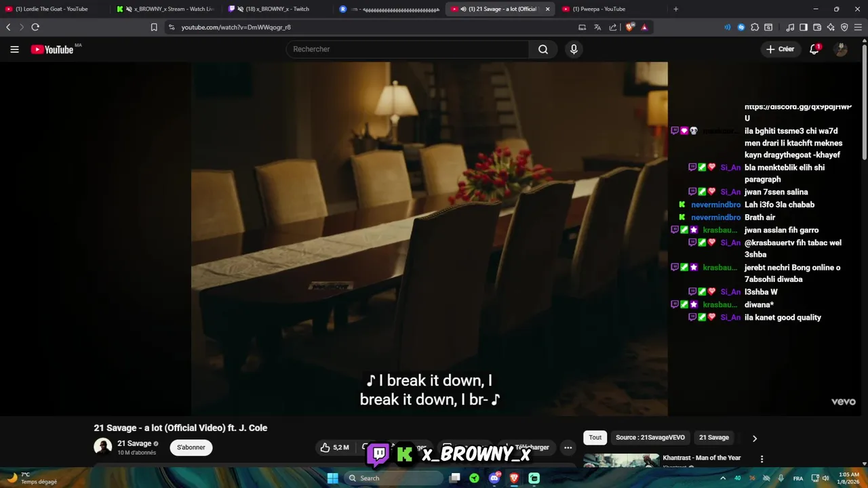Open the clock showing 1:05 AM

(x=849, y=478)
